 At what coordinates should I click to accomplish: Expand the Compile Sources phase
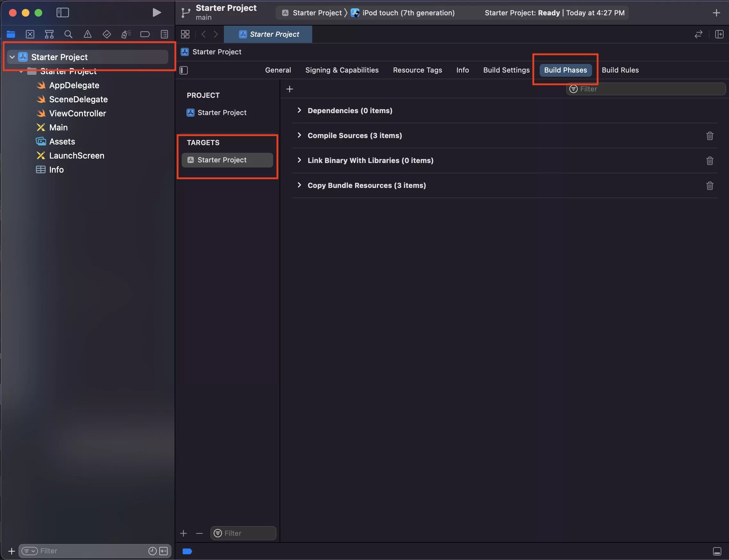pyautogui.click(x=299, y=135)
